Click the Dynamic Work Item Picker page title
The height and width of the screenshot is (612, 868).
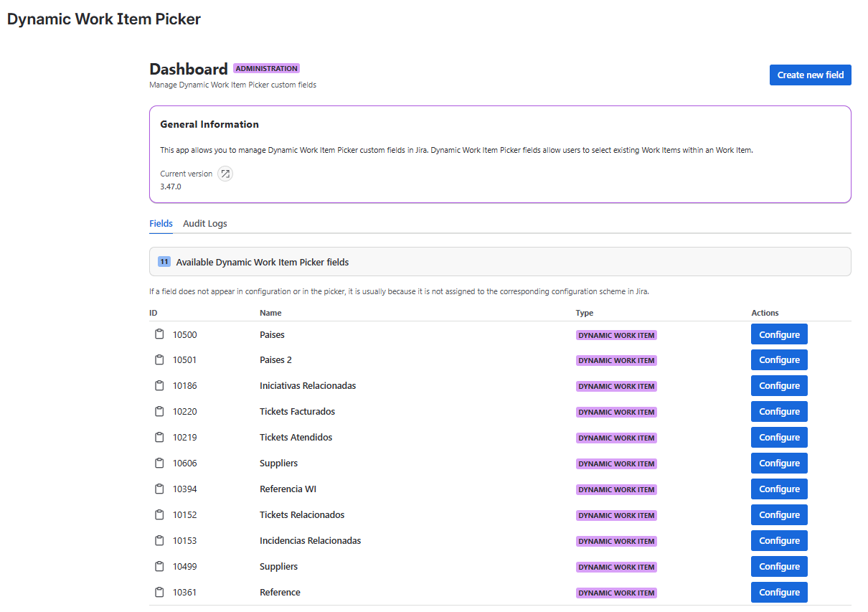[x=104, y=19]
